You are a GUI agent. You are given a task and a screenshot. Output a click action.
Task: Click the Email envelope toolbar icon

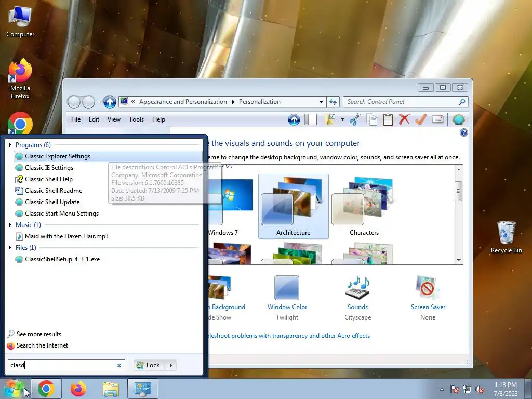point(437,119)
